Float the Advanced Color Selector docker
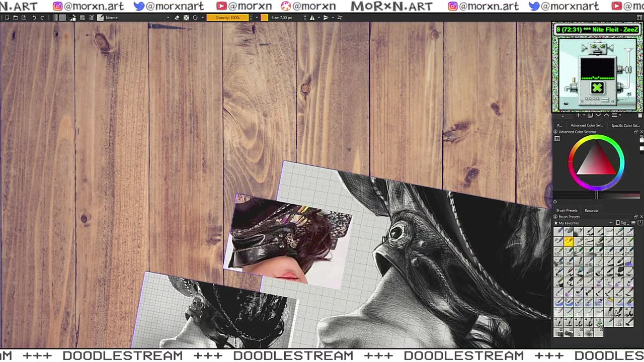The height and width of the screenshot is (362, 644). (636, 132)
